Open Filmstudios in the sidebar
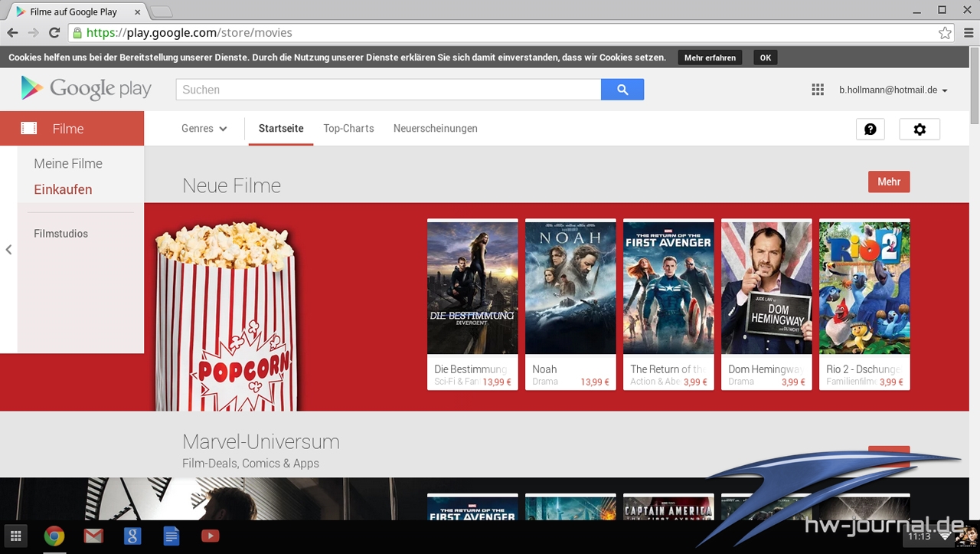 pyautogui.click(x=60, y=234)
